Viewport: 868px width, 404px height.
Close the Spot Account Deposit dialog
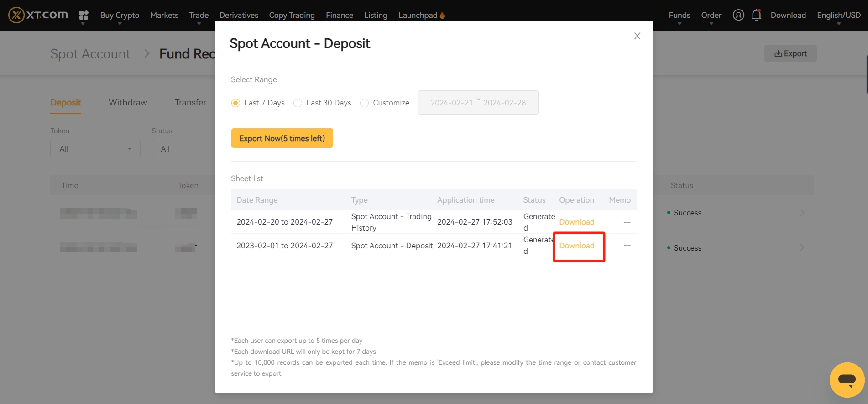637,36
